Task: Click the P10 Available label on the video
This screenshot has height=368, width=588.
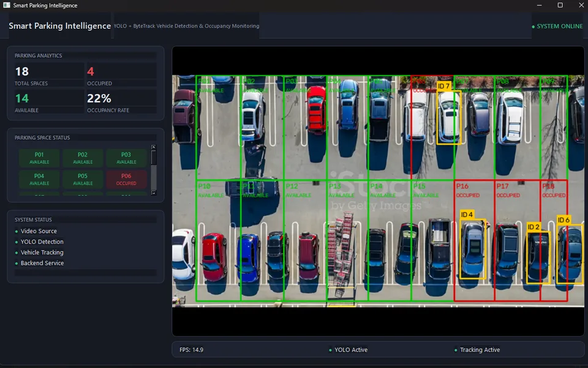Action: tap(210, 190)
